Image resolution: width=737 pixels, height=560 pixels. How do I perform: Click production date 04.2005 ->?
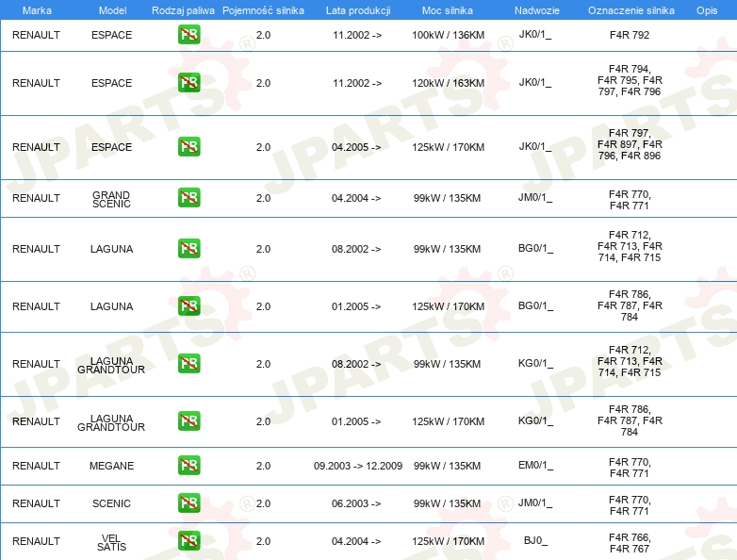click(x=356, y=147)
